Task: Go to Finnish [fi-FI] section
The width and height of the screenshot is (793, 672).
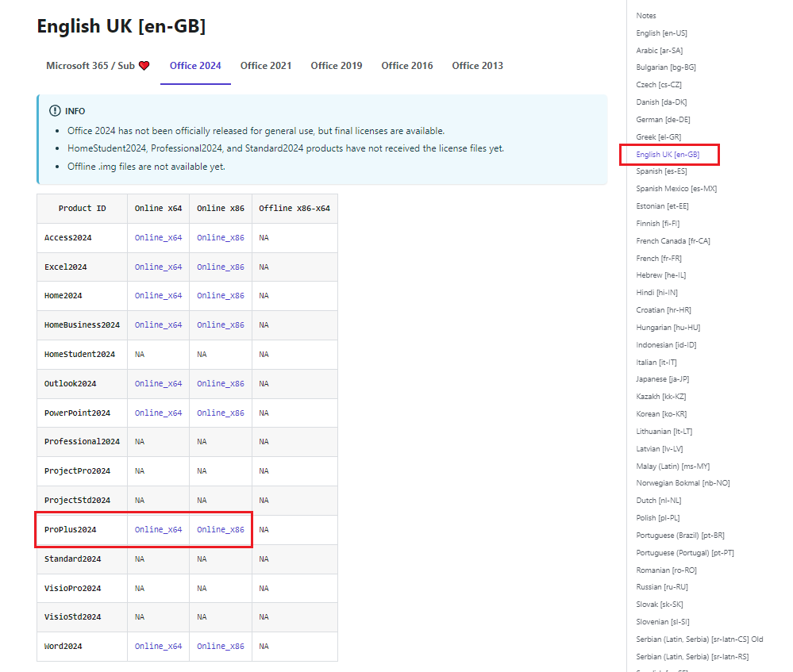Action: click(658, 224)
